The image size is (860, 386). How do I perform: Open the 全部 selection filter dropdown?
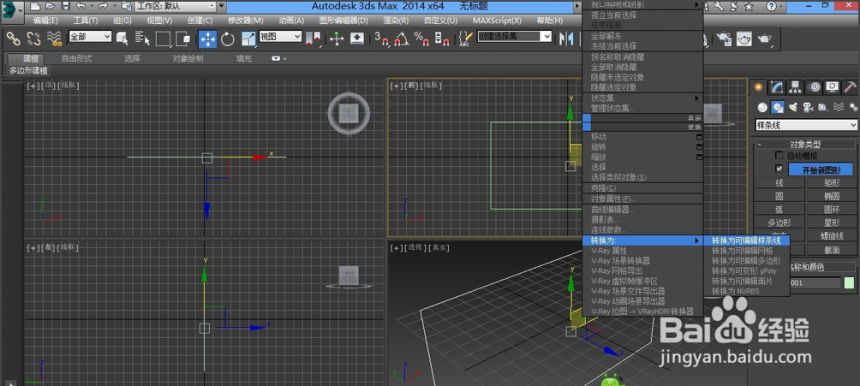tap(90, 36)
